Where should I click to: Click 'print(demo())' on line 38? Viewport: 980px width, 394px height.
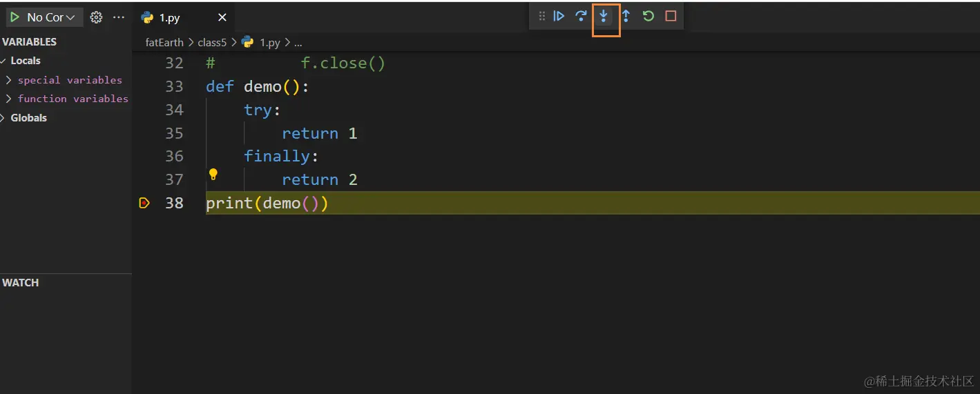click(267, 203)
